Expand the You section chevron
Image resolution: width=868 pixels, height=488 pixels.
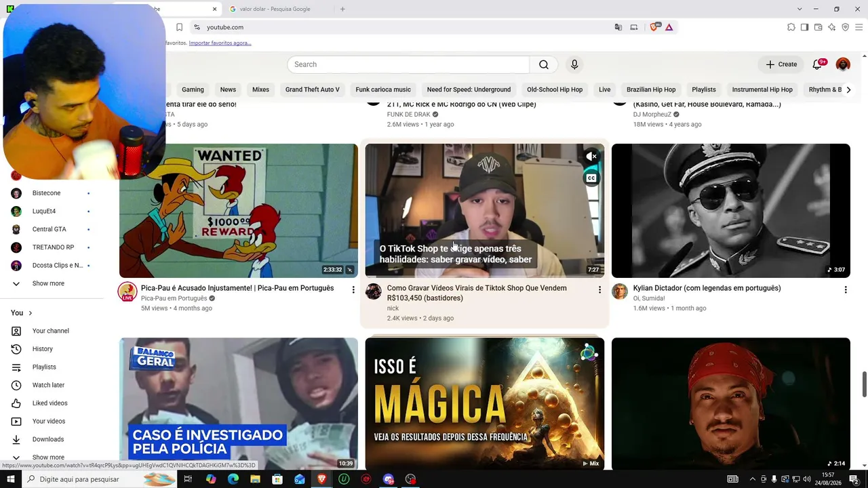coord(30,313)
